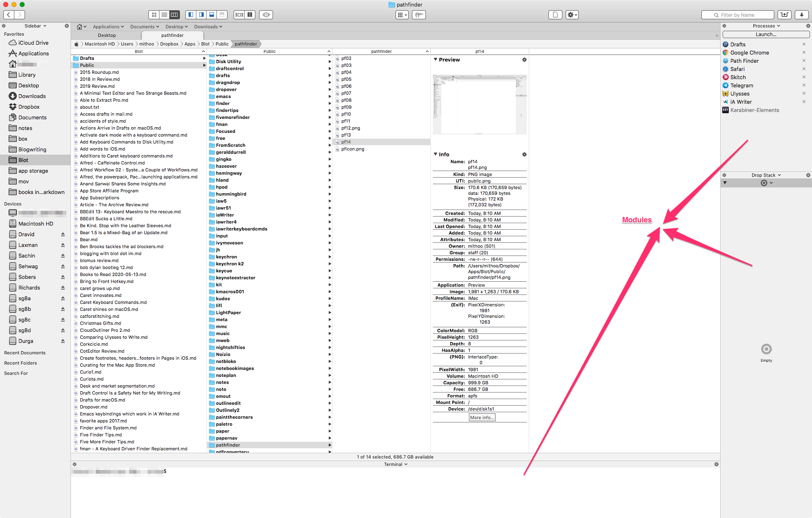The width and height of the screenshot is (812, 518).
Task: Quit Telegram with its X in Processes
Action: pos(803,85)
